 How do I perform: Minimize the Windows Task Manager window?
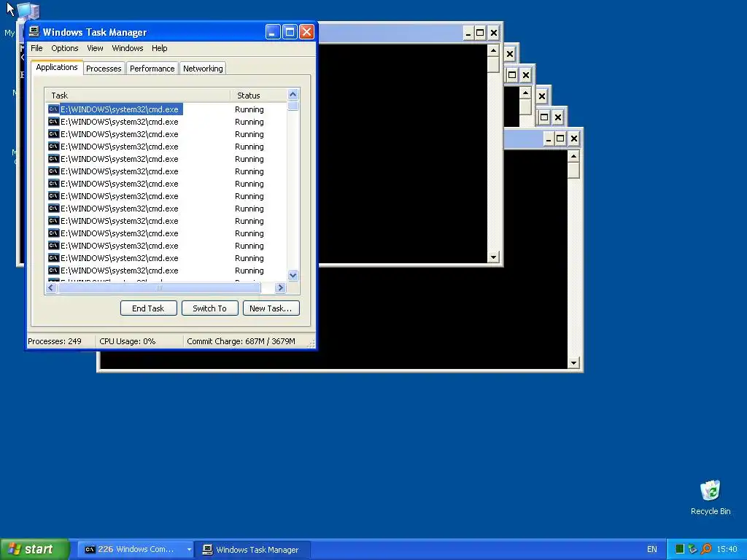point(273,32)
